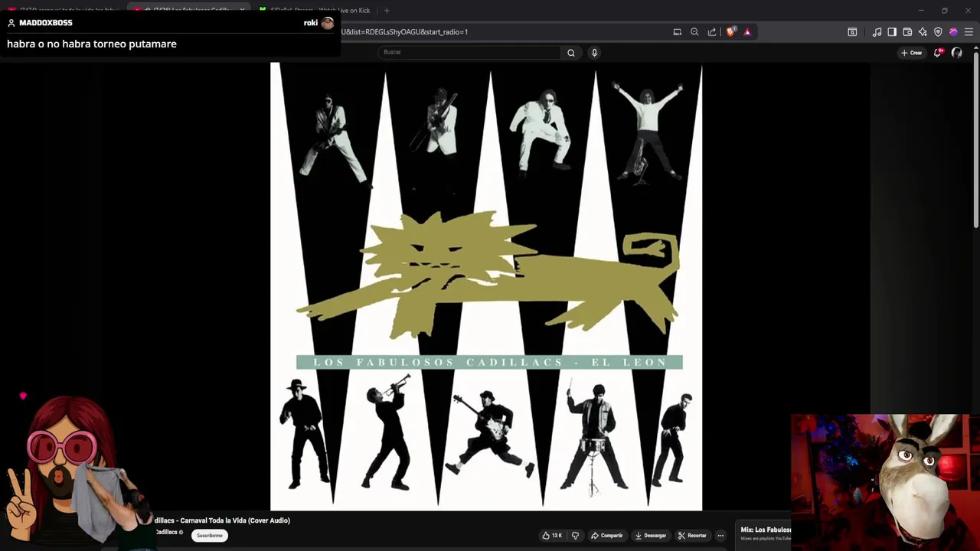Click the video title Carnaval Toda la Vida
This screenshot has width=980, height=551.
(222, 520)
